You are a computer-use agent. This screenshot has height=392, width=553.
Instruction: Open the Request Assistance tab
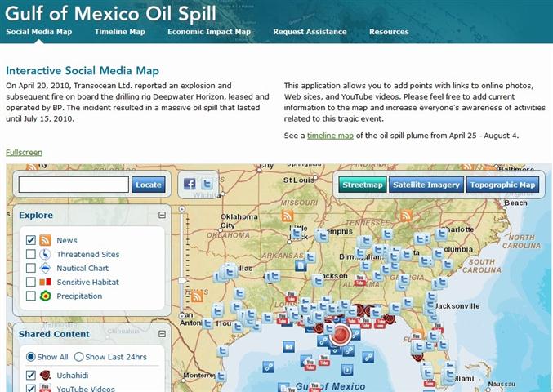coord(310,32)
